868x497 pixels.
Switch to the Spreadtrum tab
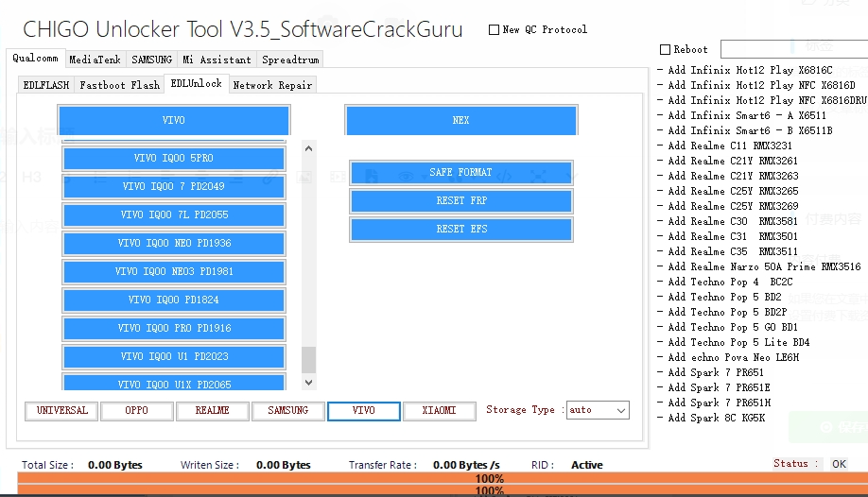tap(290, 60)
